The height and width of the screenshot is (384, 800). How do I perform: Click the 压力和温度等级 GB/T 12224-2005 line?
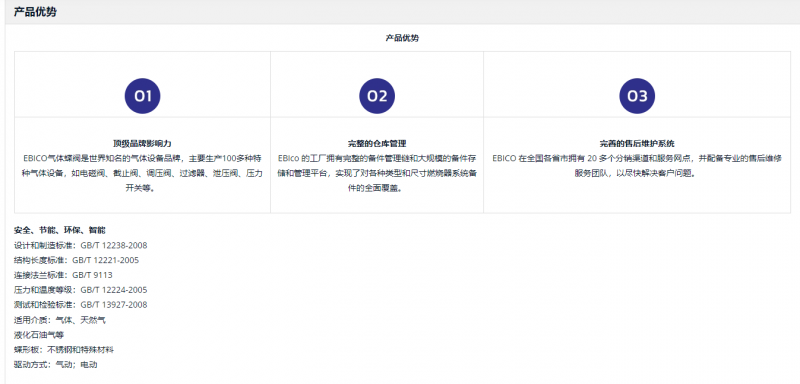(x=81, y=290)
